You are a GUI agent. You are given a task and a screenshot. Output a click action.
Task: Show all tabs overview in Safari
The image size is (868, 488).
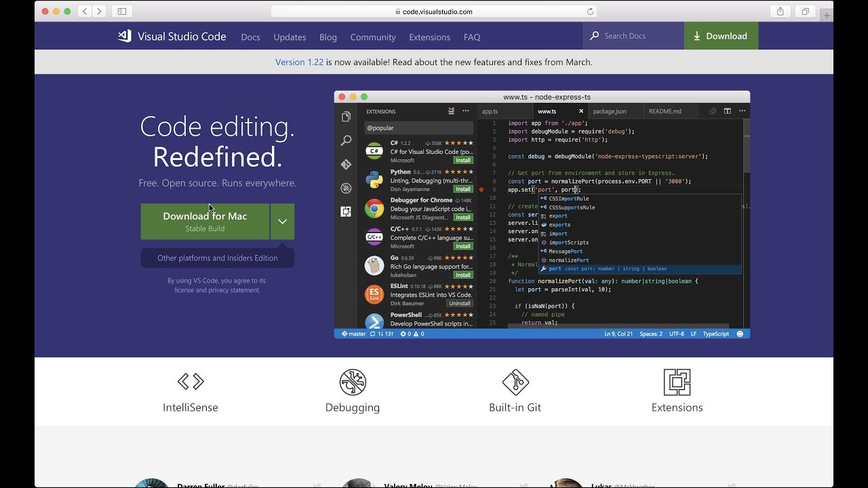(x=805, y=12)
